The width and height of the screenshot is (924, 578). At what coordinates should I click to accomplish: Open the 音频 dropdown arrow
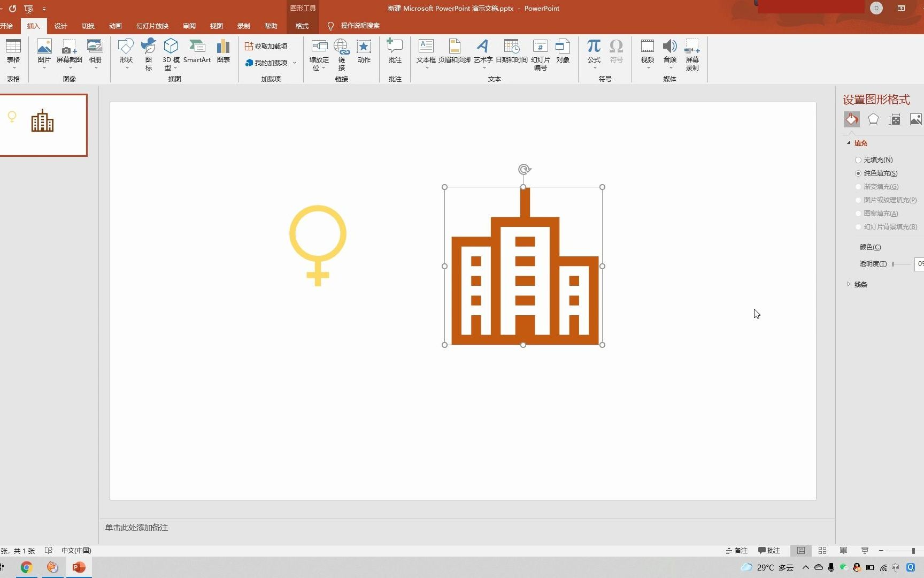click(x=671, y=68)
